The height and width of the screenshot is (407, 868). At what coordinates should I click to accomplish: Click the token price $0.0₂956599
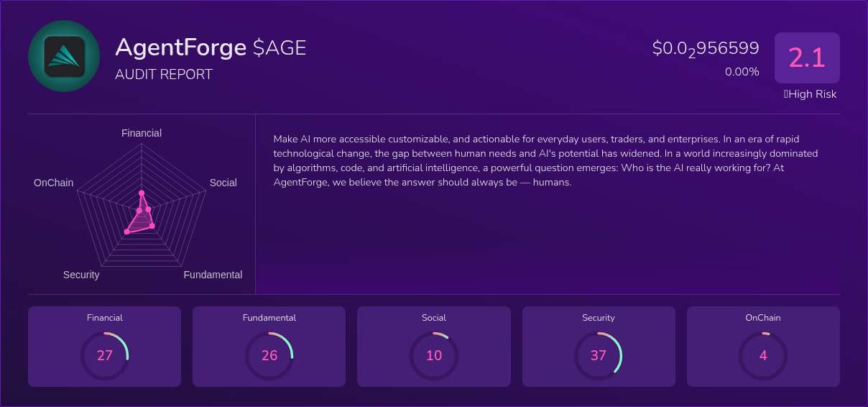click(x=706, y=49)
